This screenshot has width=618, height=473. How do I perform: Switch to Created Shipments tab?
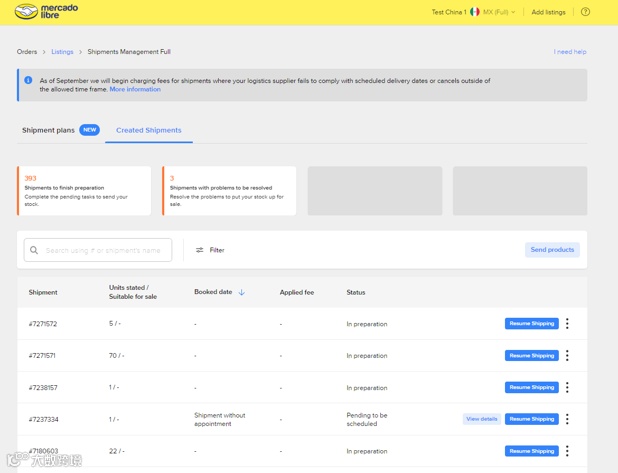click(x=149, y=130)
